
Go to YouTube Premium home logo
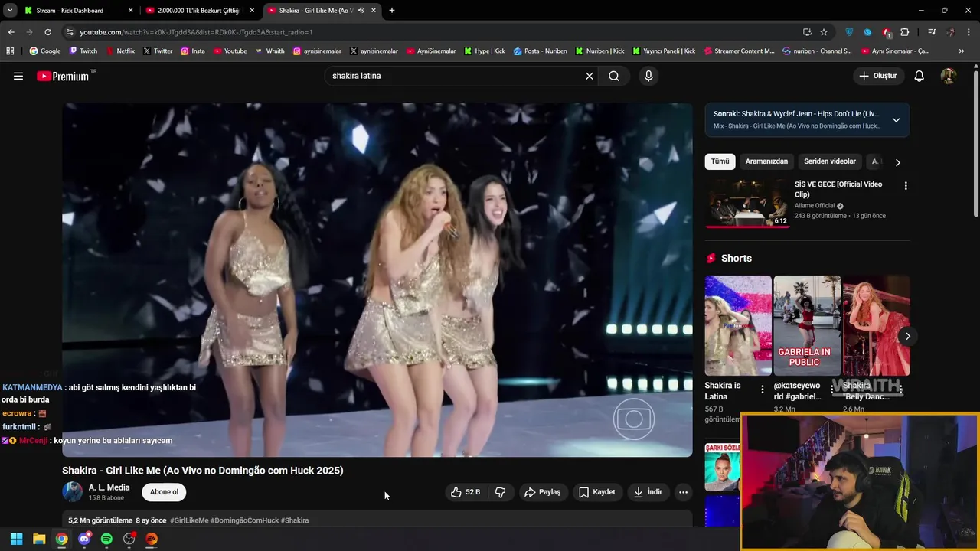pos(64,76)
